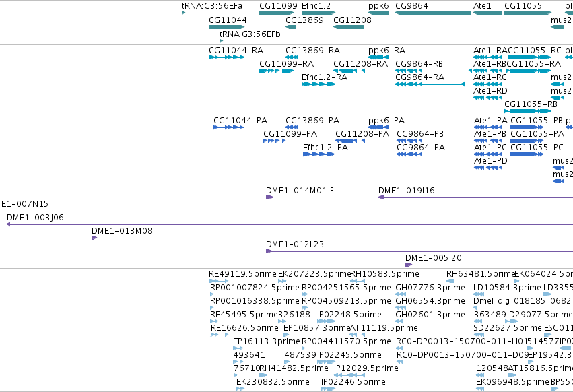Click EST RH63481.5prime glyph

[x=450, y=281]
